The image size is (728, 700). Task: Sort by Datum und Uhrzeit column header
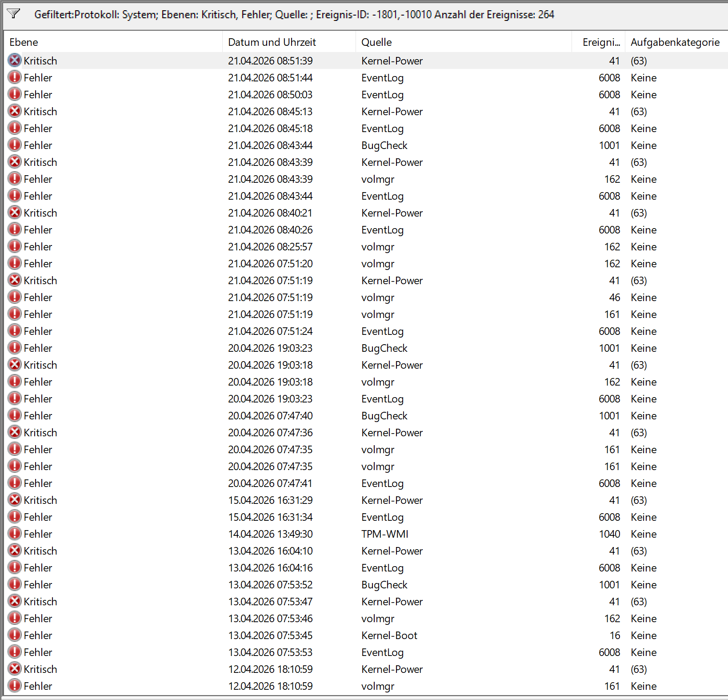click(289, 42)
